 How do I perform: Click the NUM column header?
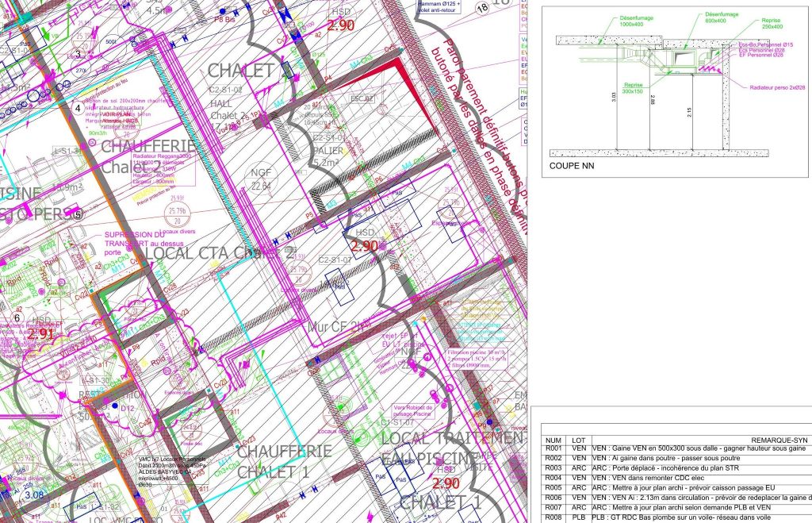pos(553,439)
